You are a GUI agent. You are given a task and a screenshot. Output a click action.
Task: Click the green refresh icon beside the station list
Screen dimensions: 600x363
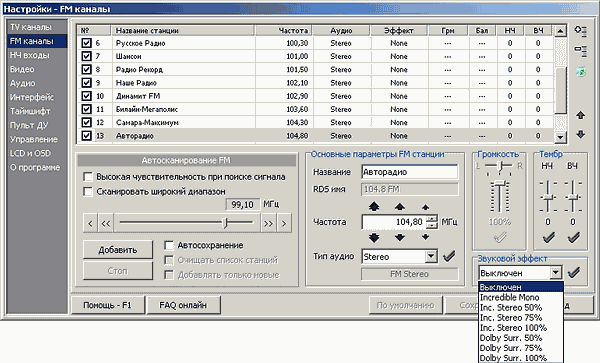click(581, 71)
